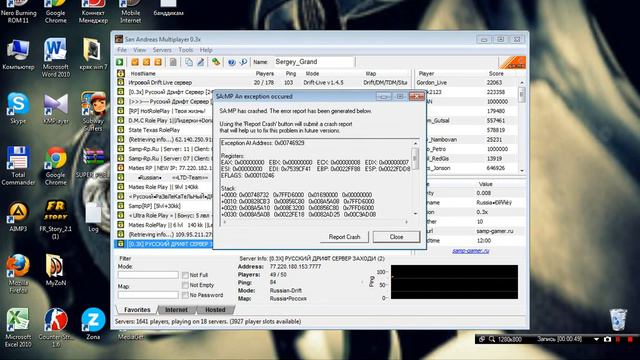Screen dimensions: 640x360
Task: Open the Microsoft Excel 2010 desktop icon
Action: point(18,328)
